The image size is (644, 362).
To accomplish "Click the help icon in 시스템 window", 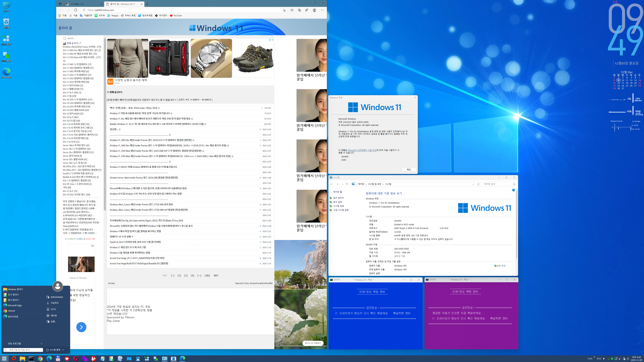I will pyautogui.click(x=514, y=190).
